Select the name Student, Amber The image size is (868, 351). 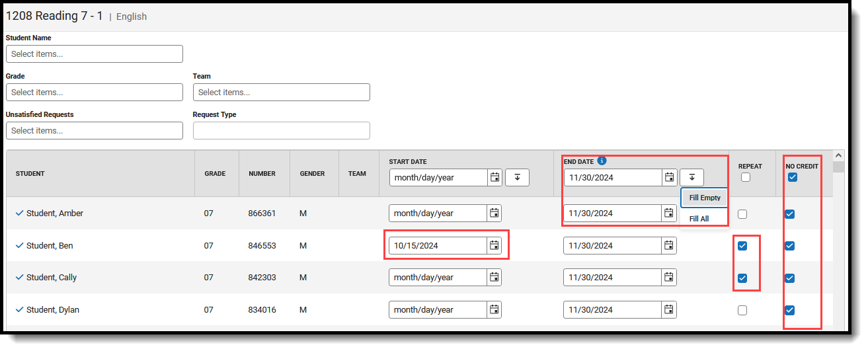coord(55,214)
